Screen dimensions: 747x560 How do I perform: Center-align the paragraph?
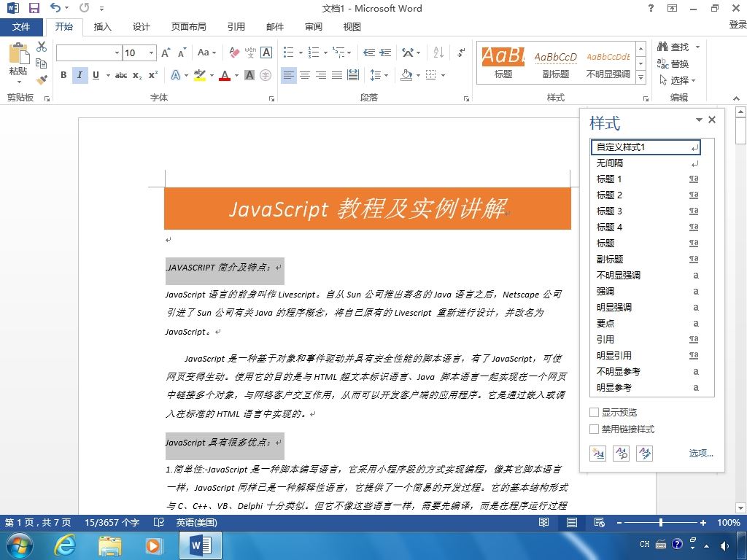click(x=305, y=75)
